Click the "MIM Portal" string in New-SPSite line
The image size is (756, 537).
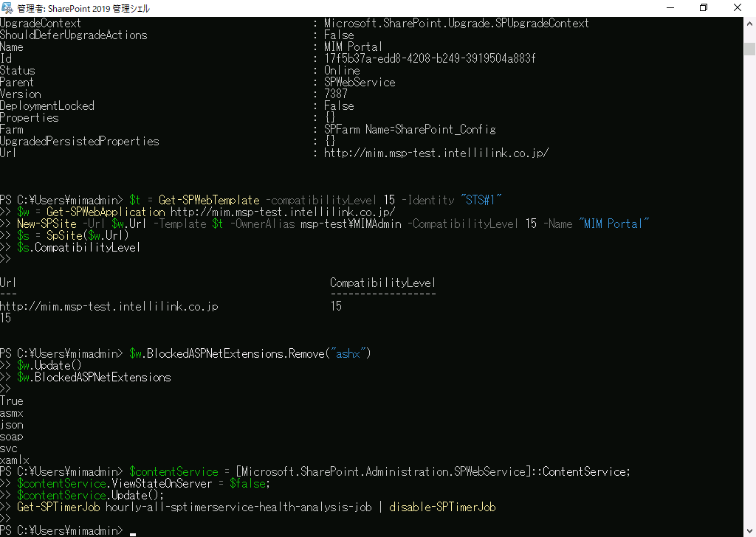(x=614, y=224)
